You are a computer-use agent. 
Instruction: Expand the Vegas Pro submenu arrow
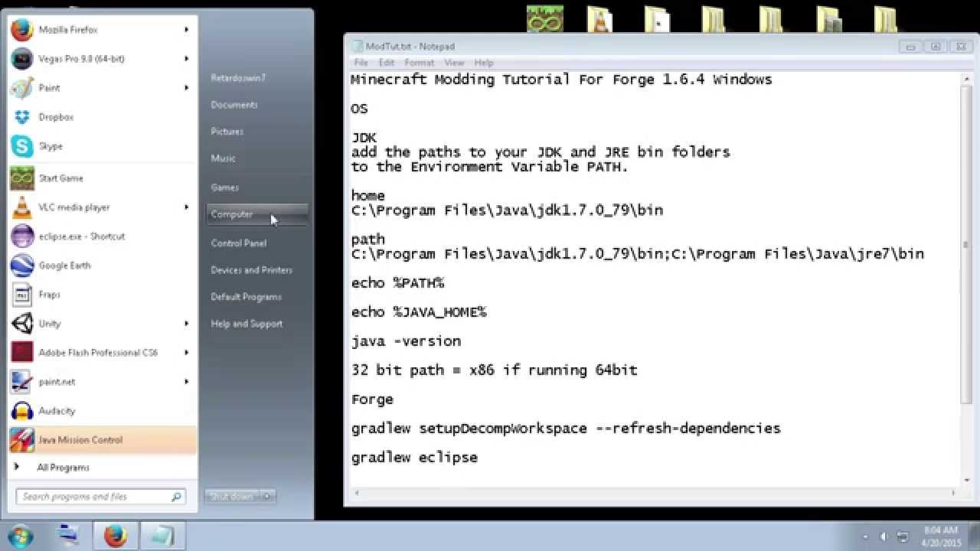click(186, 59)
